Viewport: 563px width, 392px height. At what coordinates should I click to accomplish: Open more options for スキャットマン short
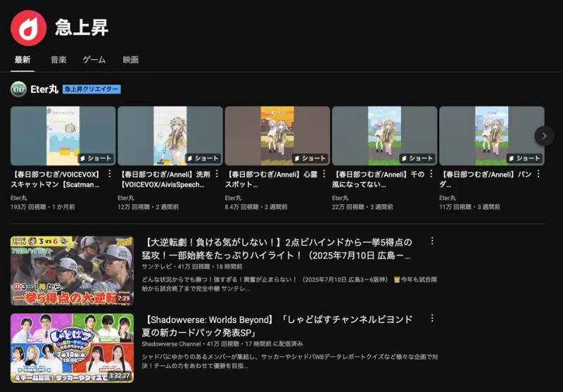tap(110, 174)
